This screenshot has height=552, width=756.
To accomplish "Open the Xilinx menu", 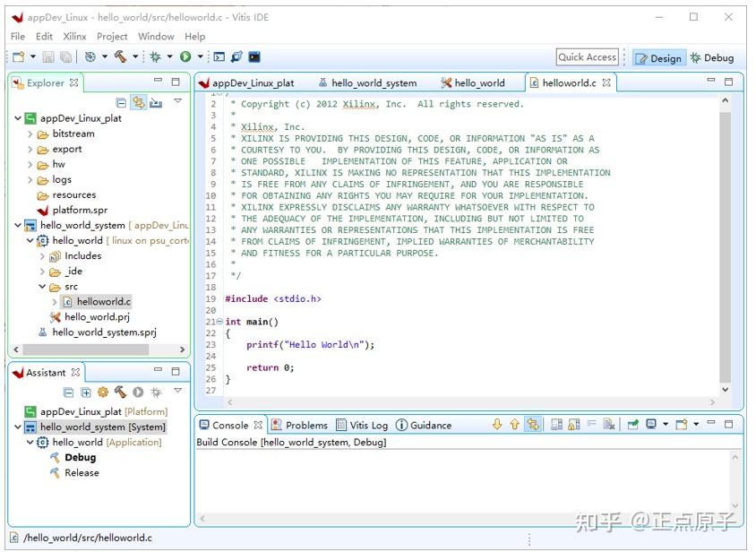I will point(74,37).
